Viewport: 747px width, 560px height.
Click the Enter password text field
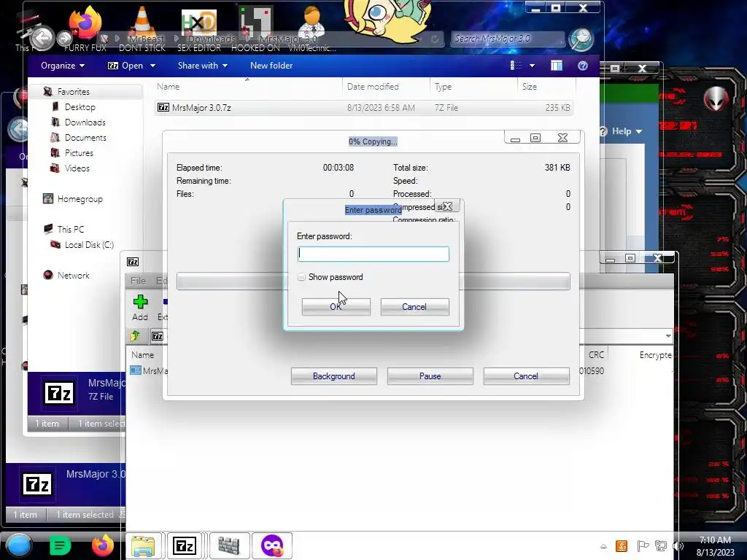pos(373,254)
